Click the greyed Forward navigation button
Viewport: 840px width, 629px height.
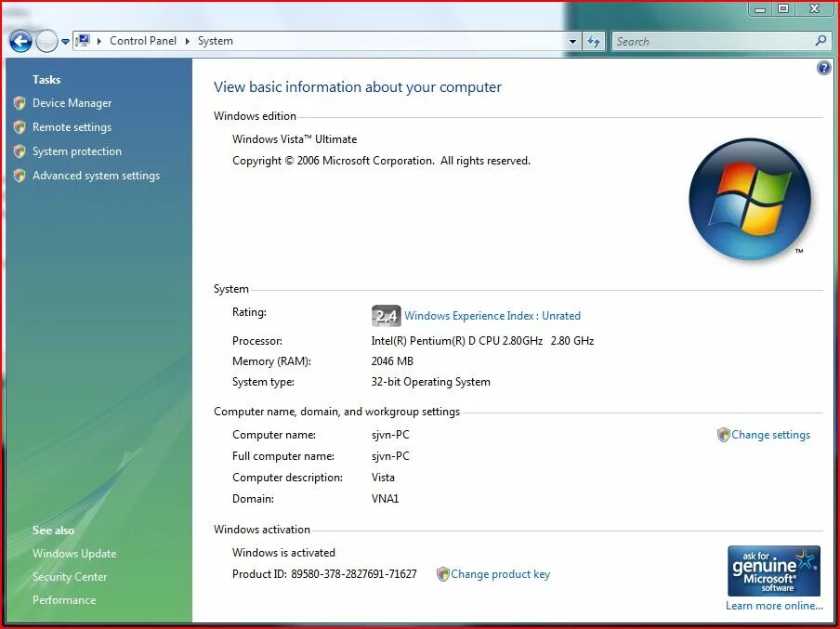click(46, 41)
